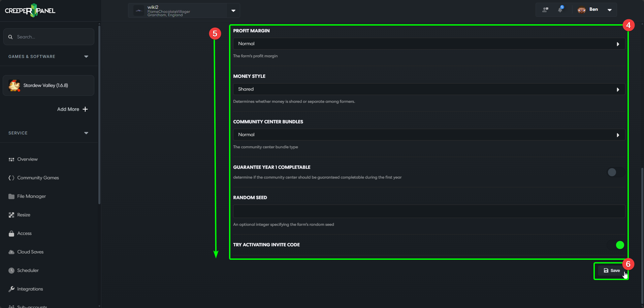This screenshot has height=308, width=644.
Task: Collapse the Games & Software section
Action: click(x=86, y=57)
